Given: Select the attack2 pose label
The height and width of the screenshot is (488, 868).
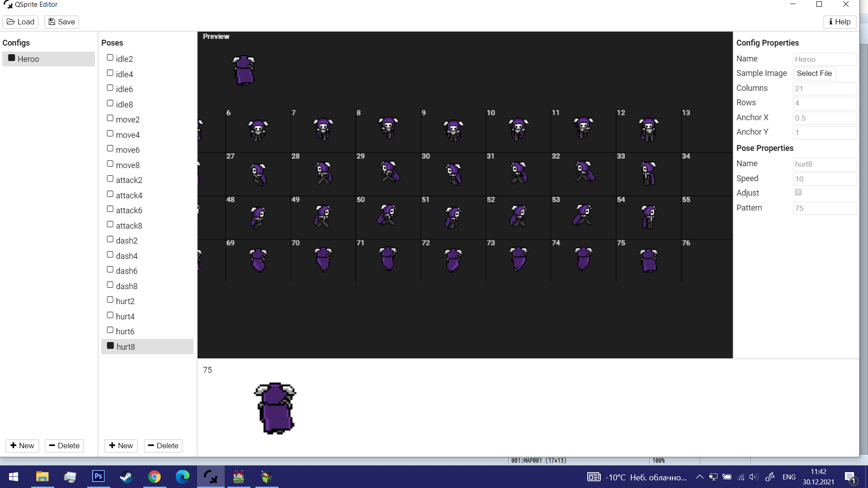Looking at the screenshot, I should 129,180.
